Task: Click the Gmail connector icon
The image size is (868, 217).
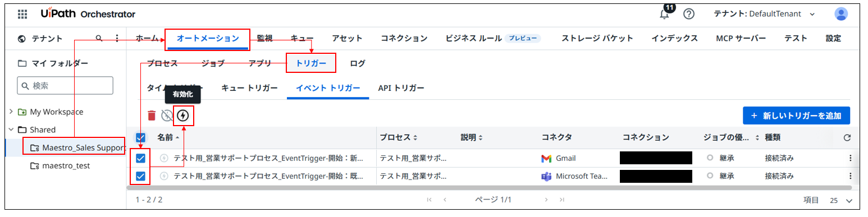Action: click(x=547, y=158)
